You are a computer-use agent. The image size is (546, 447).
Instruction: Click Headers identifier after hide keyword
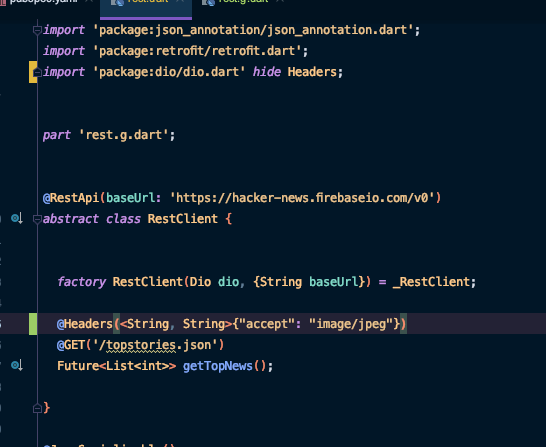click(x=312, y=72)
